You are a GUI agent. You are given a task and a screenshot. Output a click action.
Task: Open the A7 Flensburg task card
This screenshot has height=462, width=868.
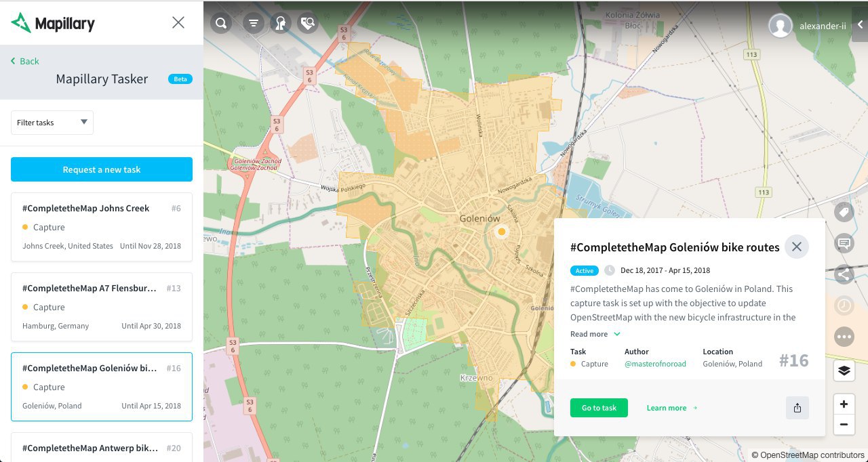(x=102, y=307)
